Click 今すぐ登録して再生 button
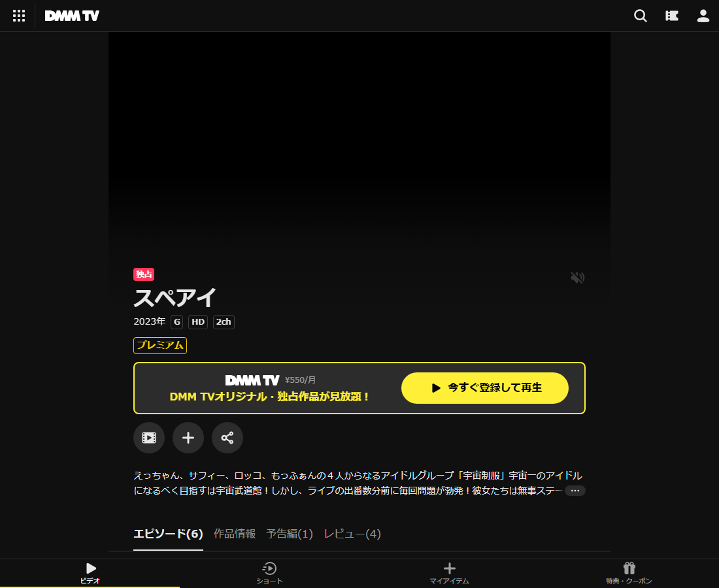Screen dimensions: 719x588 (x=485, y=387)
